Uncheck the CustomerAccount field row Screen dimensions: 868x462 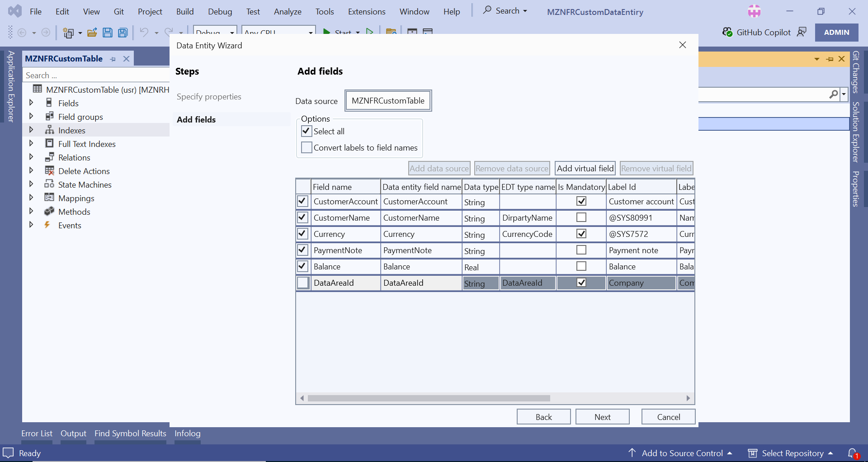point(303,201)
